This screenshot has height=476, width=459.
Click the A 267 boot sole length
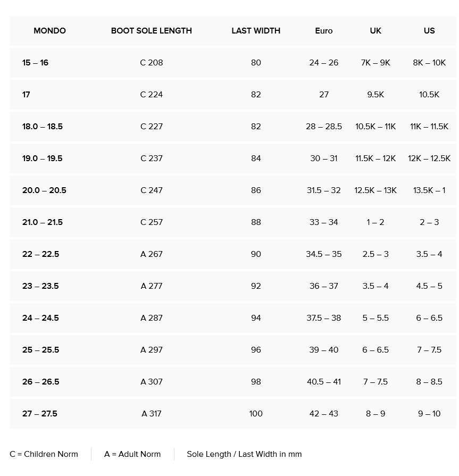click(152, 254)
